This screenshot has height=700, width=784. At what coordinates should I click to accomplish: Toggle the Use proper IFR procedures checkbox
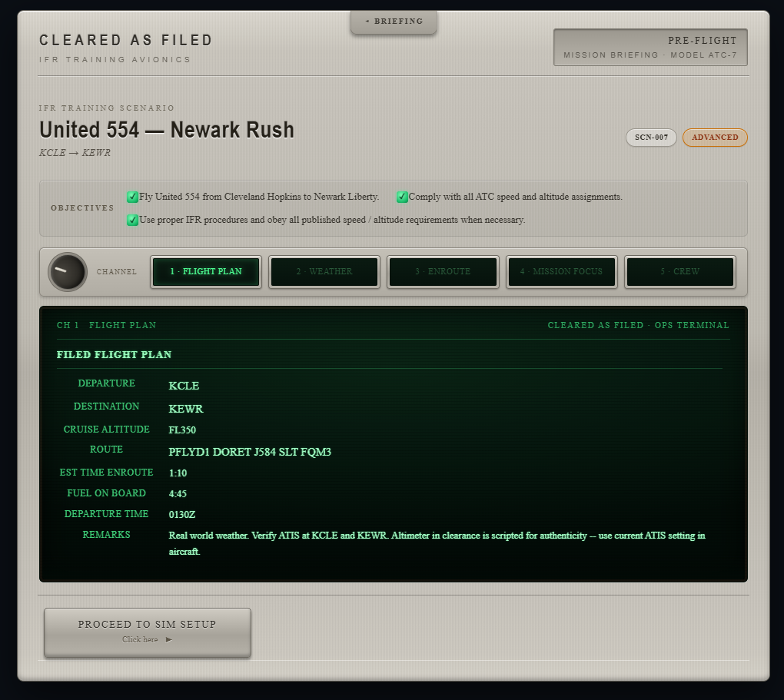click(132, 220)
